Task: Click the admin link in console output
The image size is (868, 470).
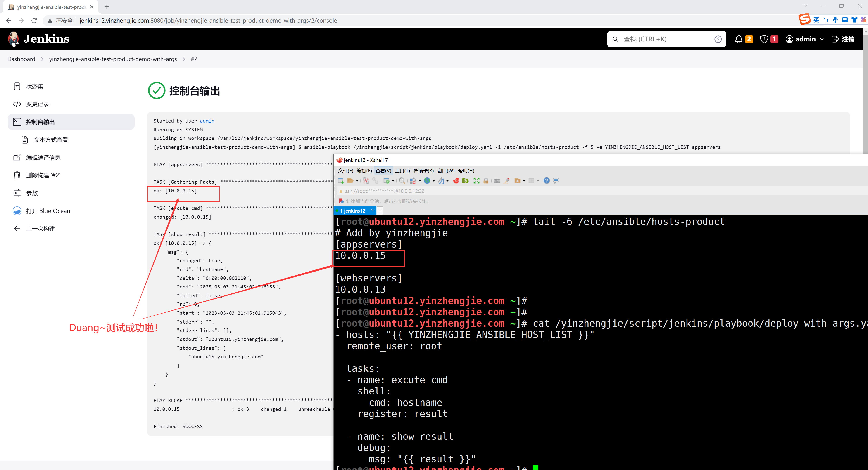Action: 207,121
